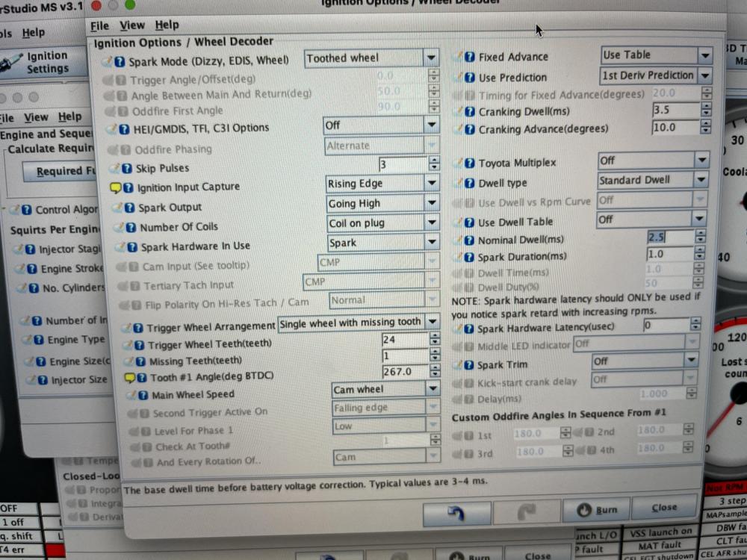
Task: Click help icon for Missing Teeth
Action: 140,362
